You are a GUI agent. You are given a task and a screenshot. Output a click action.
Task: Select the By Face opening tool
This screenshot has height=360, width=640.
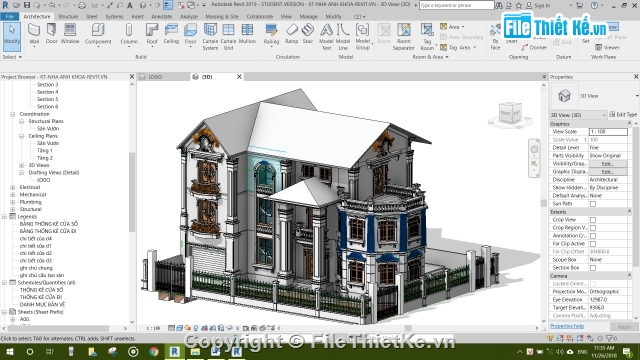(x=495, y=37)
